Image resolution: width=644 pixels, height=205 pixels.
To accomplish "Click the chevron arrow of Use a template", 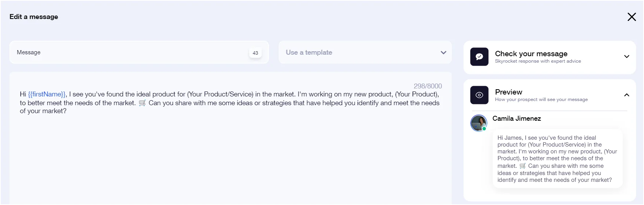I will pos(443,52).
